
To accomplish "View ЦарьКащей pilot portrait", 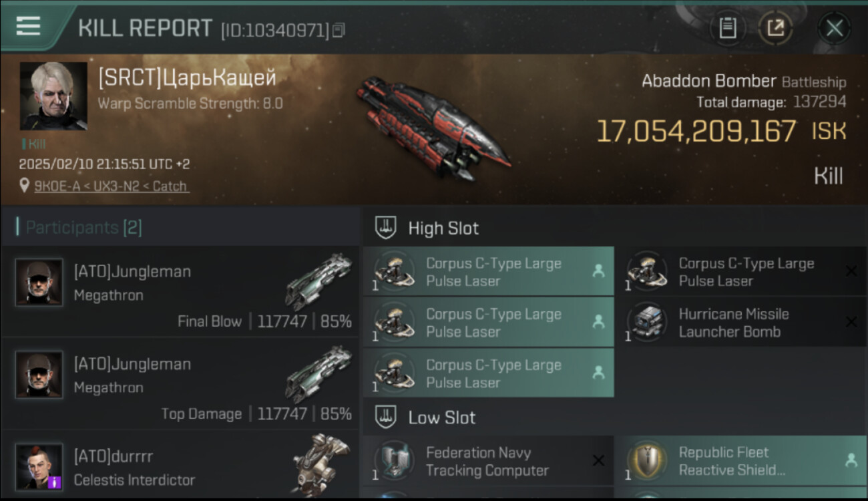I will pos(53,96).
